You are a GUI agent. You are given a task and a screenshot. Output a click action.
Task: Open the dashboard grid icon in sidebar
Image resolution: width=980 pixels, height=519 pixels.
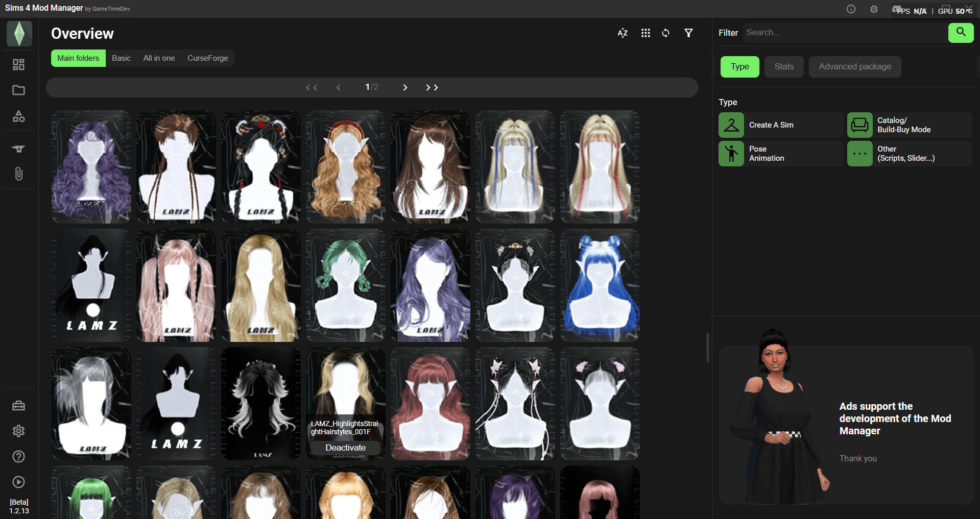19,64
